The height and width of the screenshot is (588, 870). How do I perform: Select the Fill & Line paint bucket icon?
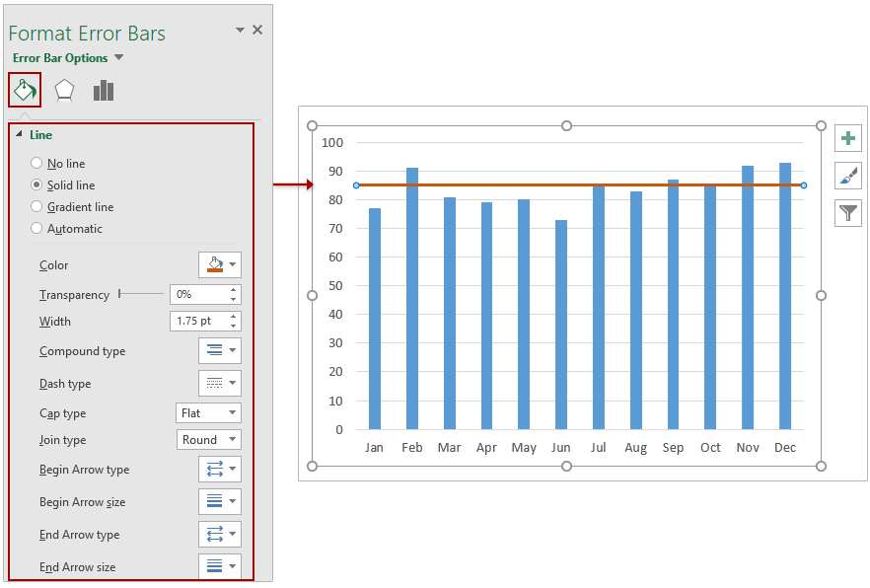point(24,90)
